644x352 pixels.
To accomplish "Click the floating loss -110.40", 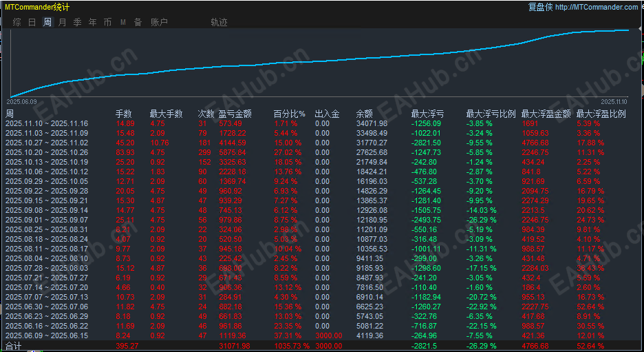I will coord(425,287).
